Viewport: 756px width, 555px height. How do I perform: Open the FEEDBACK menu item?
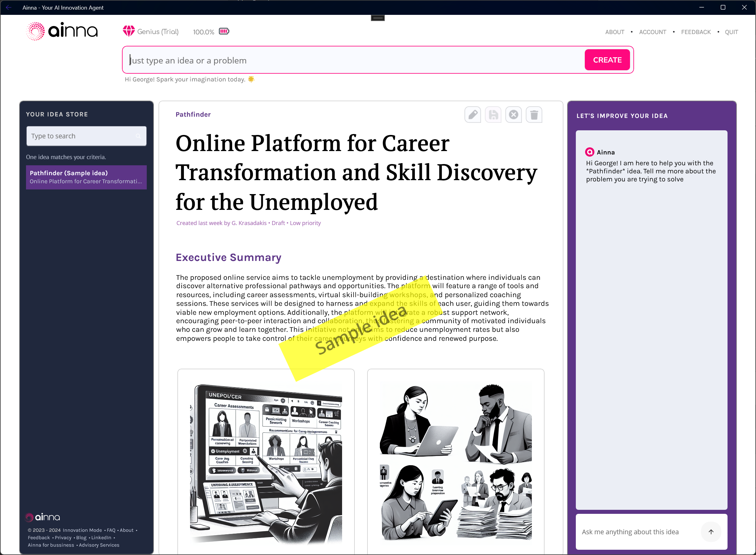point(696,32)
